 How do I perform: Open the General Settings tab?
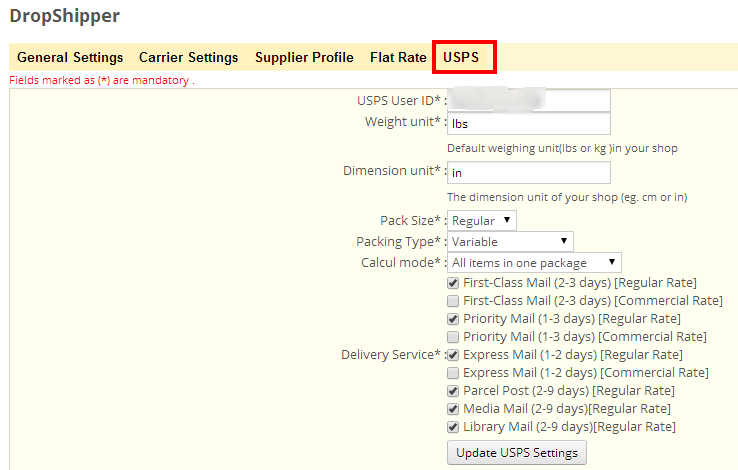tap(70, 57)
